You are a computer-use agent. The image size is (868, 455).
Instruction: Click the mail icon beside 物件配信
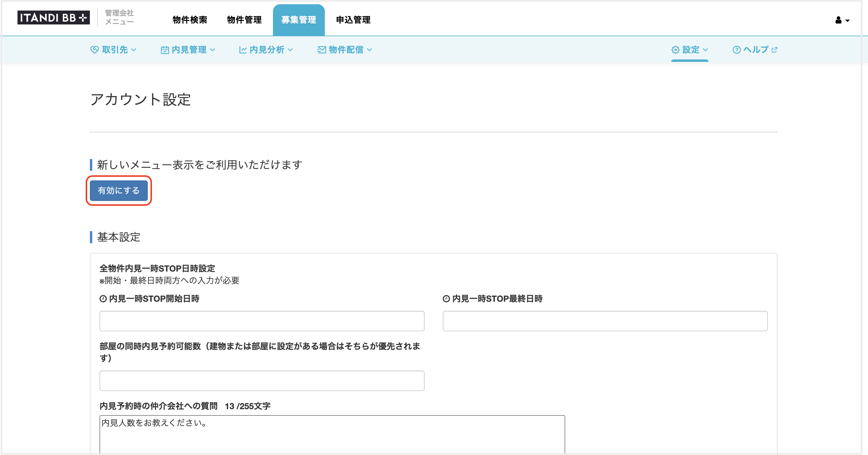pos(322,50)
